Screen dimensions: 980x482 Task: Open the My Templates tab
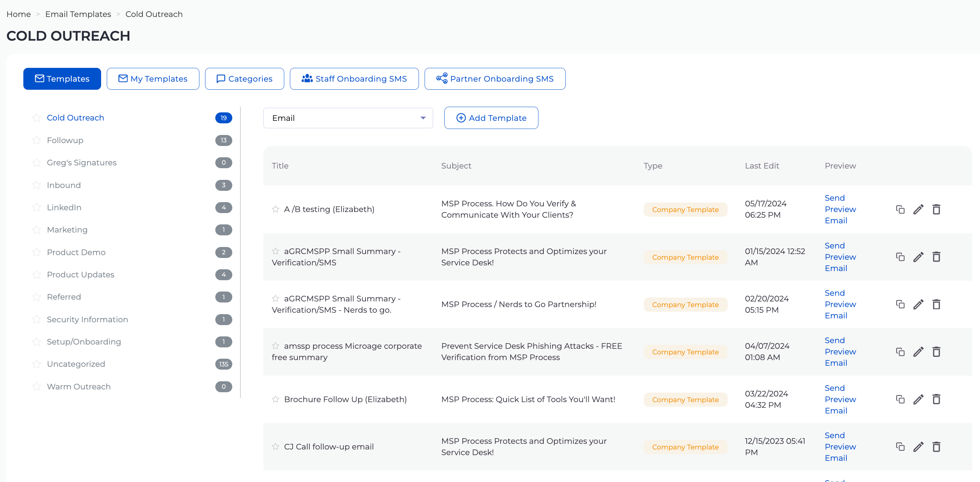click(x=153, y=79)
